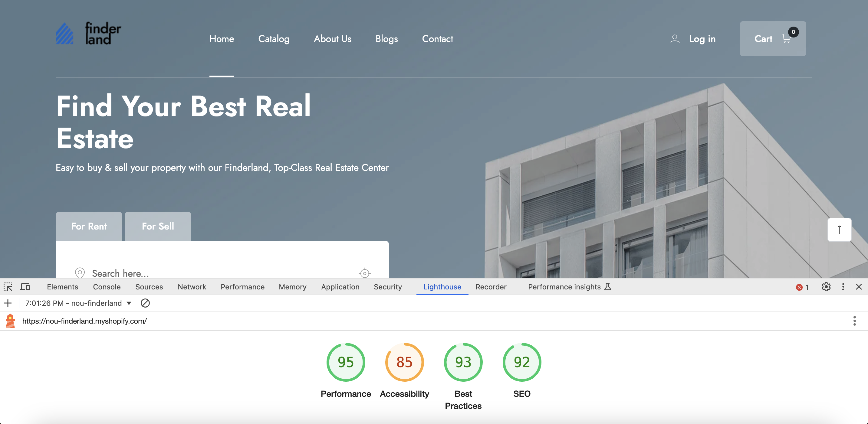Open the Sources tab
The width and height of the screenshot is (868, 424).
(149, 287)
